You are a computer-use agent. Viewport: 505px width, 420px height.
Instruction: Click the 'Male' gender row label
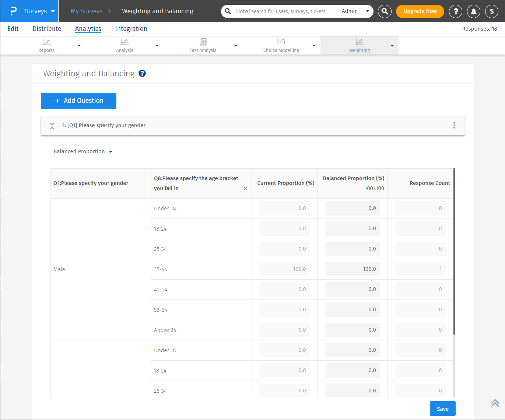click(x=59, y=269)
